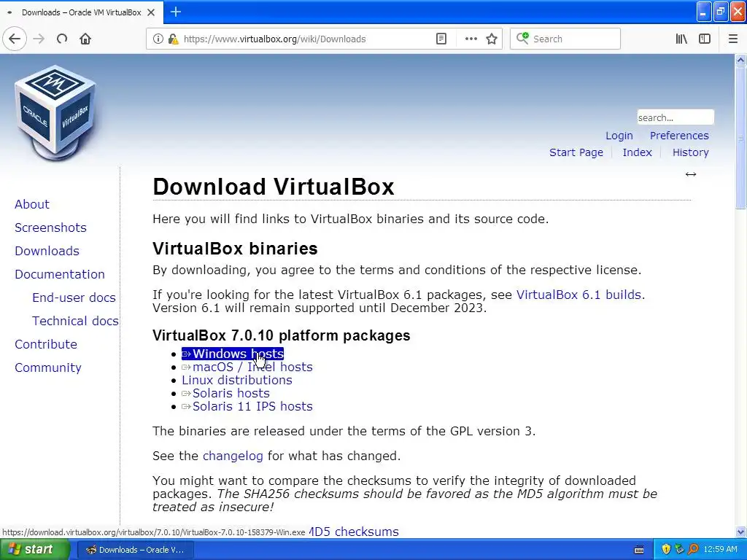Open About in the sidebar
This screenshot has height=560, width=747.
(32, 204)
